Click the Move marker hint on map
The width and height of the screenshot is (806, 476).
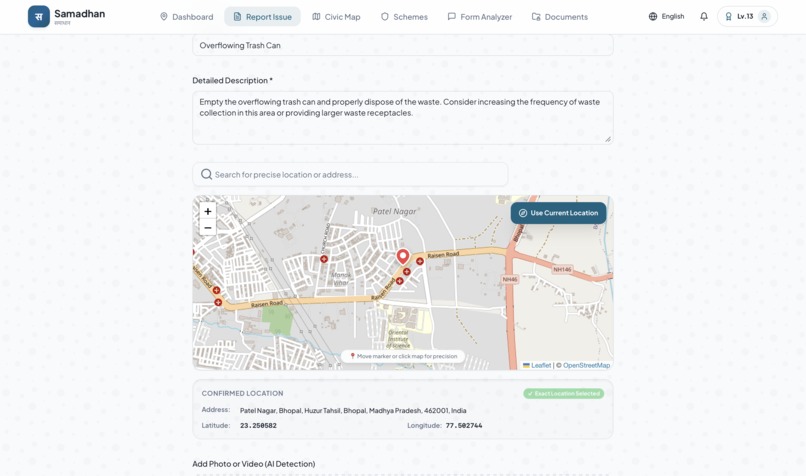pos(403,356)
